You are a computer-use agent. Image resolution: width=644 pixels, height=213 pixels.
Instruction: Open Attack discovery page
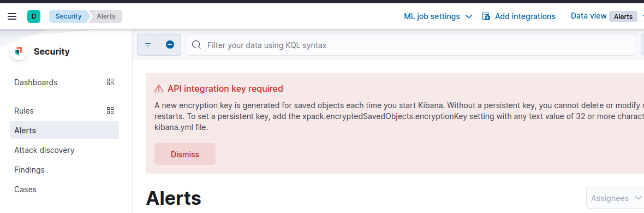click(x=44, y=150)
